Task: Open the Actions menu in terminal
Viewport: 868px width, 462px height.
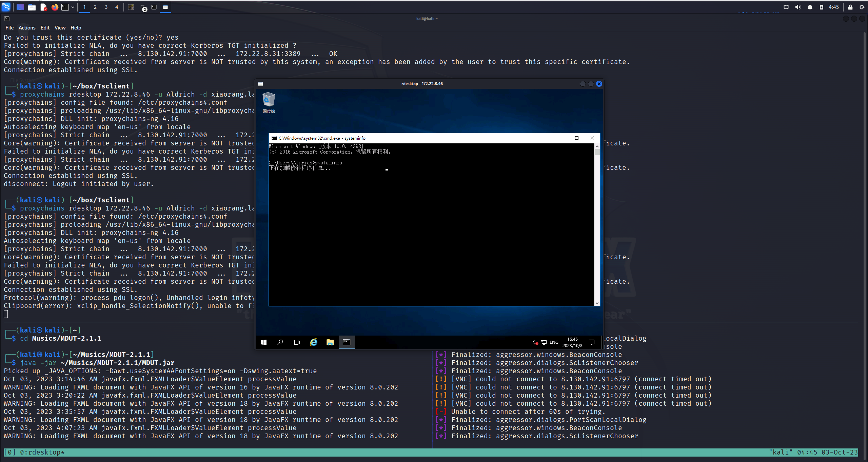Action: (27, 28)
